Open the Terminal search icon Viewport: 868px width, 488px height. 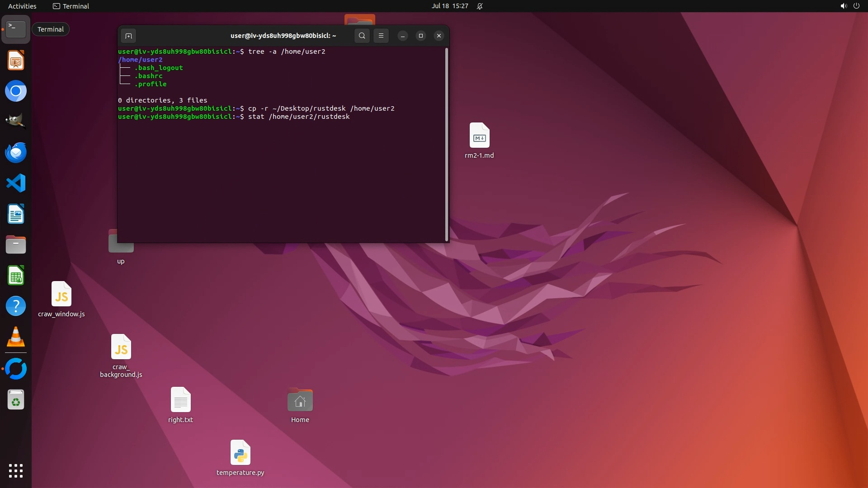[362, 36]
